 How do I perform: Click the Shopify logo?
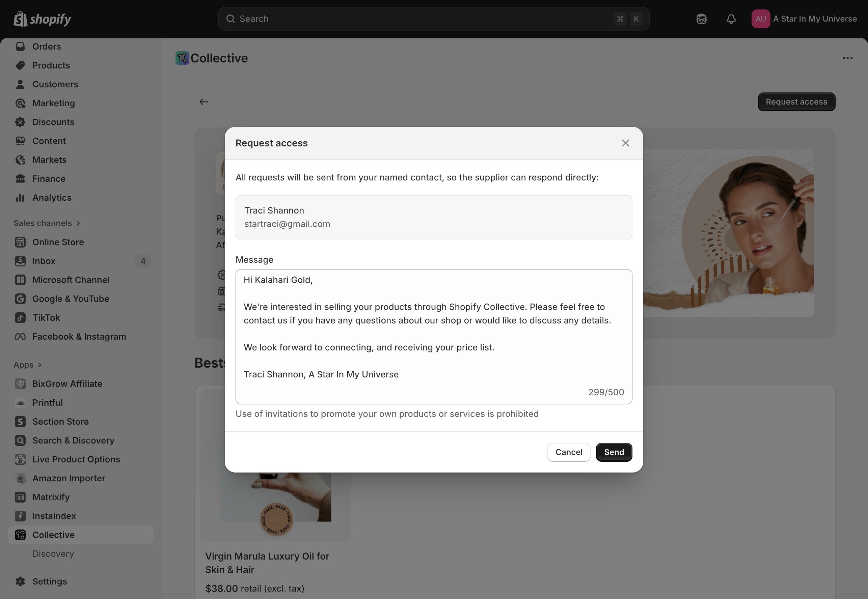tap(42, 19)
